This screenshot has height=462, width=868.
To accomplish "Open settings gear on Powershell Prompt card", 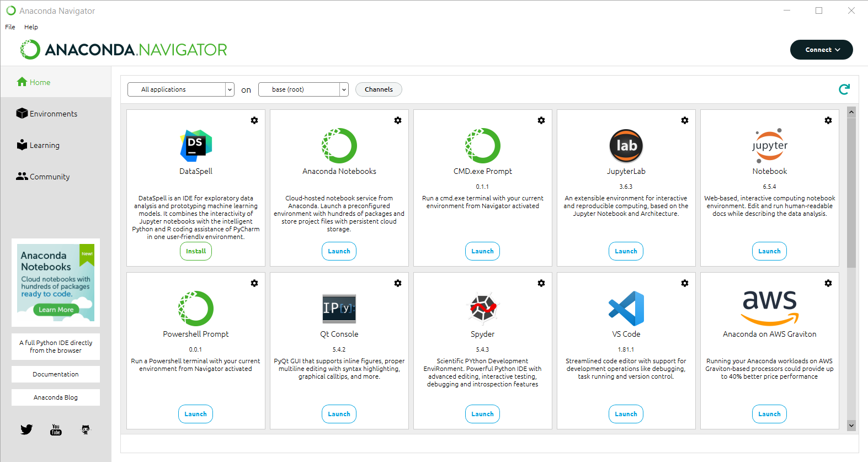I will pyautogui.click(x=254, y=283).
